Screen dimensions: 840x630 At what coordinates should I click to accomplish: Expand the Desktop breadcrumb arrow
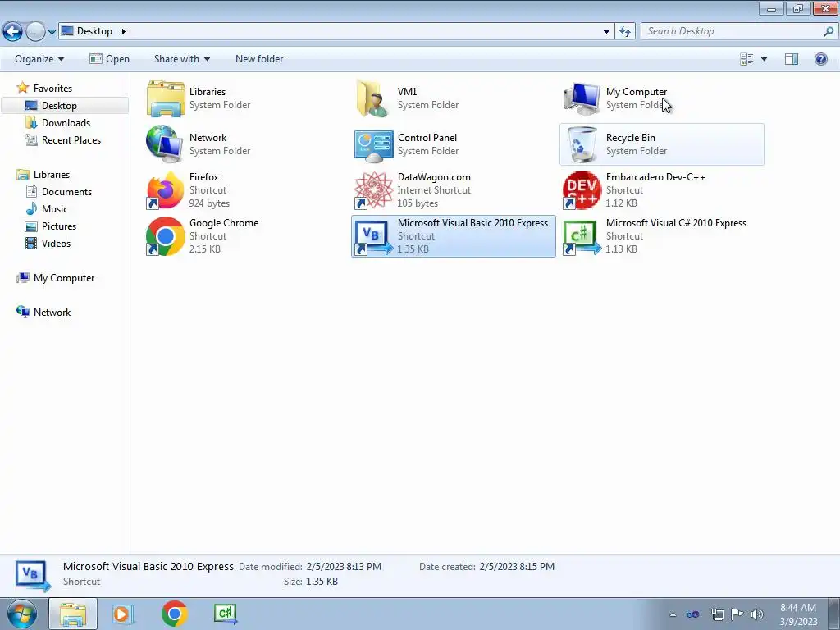(x=123, y=31)
